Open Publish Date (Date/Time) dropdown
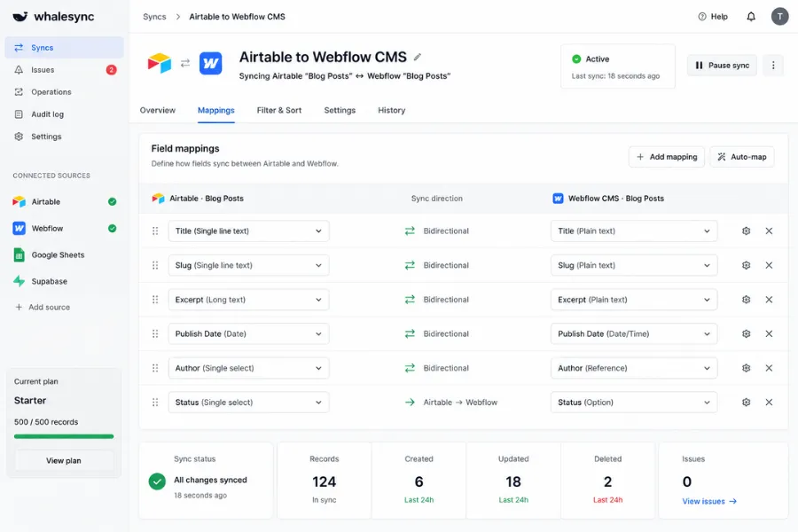The height and width of the screenshot is (532, 798). 634,334
